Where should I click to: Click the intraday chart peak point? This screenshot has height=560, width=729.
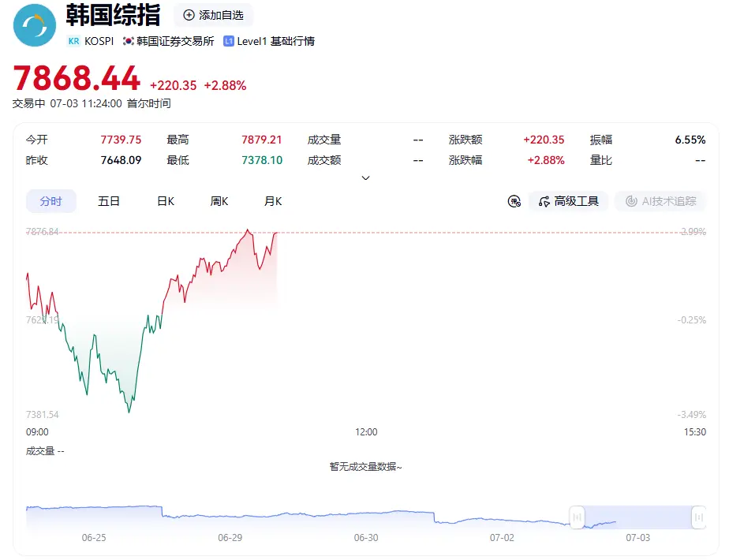[248, 230]
